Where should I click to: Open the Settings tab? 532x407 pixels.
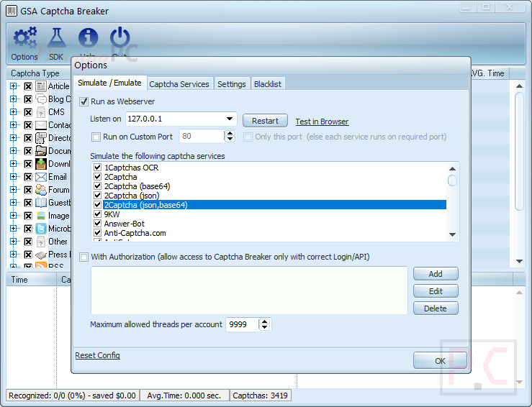(x=232, y=84)
